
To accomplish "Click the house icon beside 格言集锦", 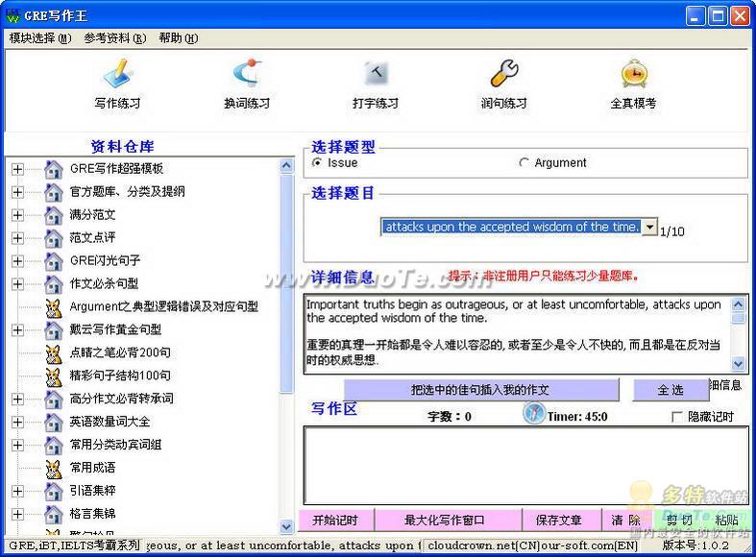I will click(x=54, y=514).
